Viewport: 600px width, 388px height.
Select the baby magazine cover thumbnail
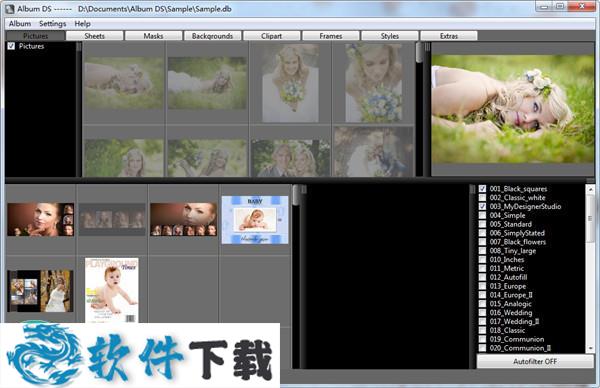(112, 290)
